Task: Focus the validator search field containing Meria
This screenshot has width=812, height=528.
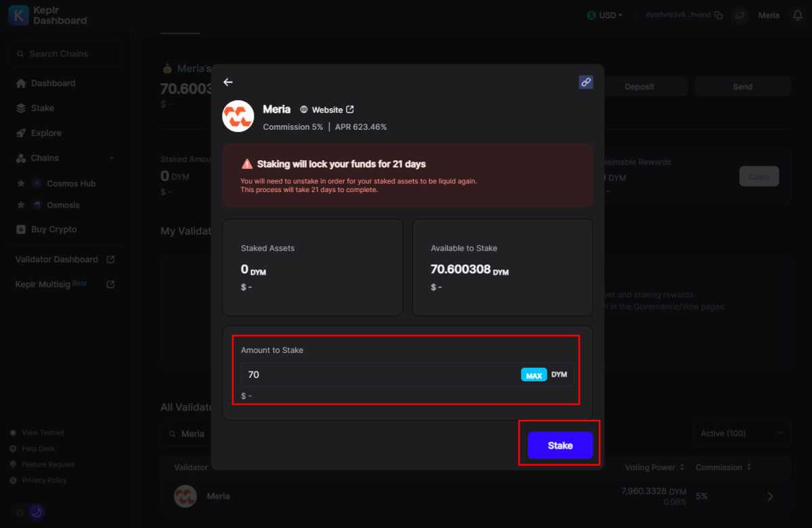Action: pos(186,433)
